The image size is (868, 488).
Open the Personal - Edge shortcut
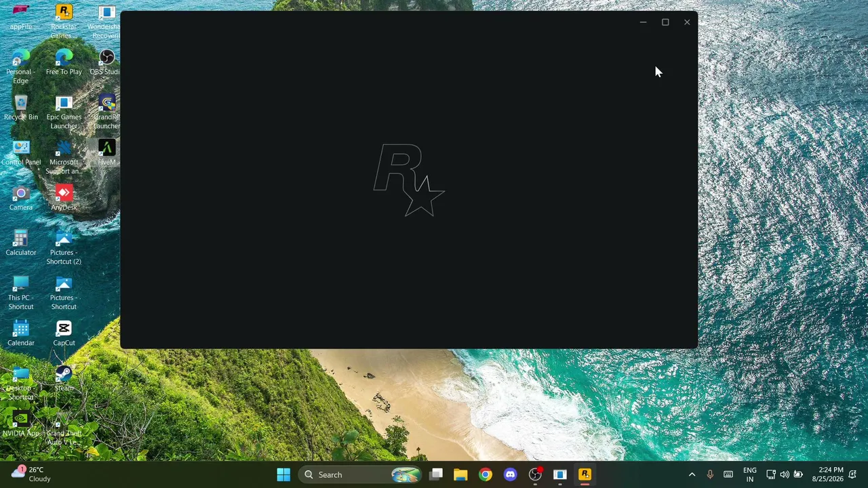(x=21, y=66)
